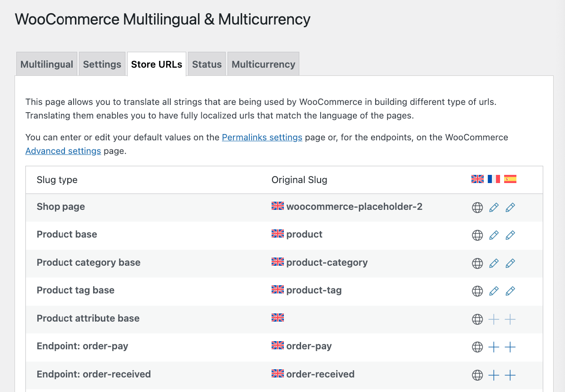Image resolution: width=565 pixels, height=392 pixels.
Task: Click the Product tag base row label
Action: (75, 290)
